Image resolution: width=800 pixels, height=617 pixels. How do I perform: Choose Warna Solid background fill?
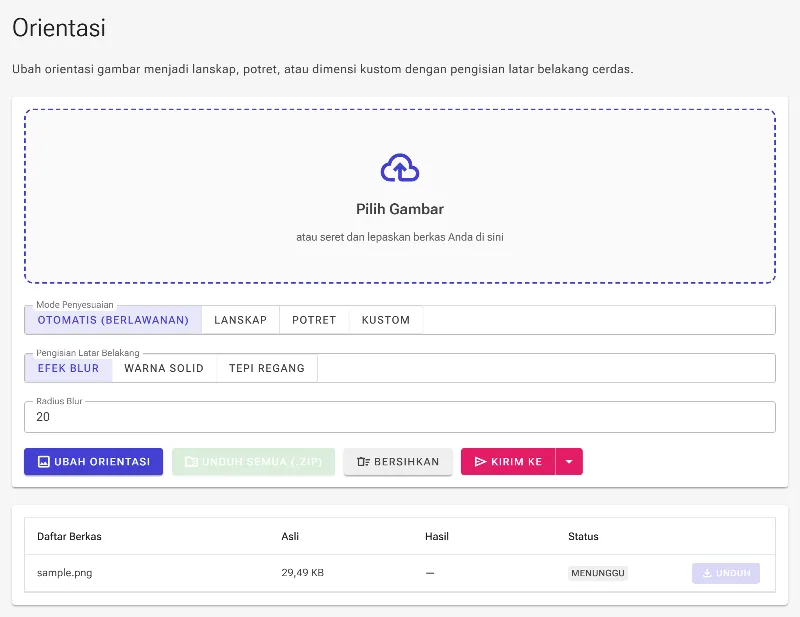point(164,368)
